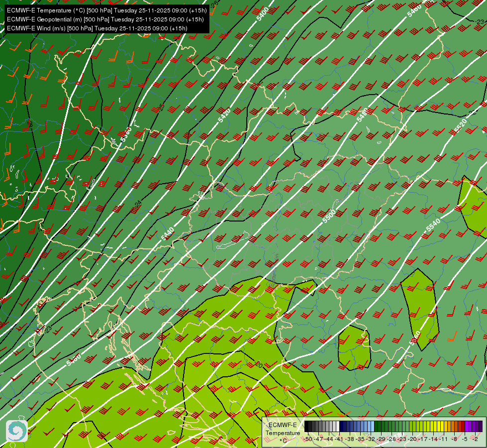Click the 5440 geopotential contour label
The height and width of the screenshot is (448, 487).
(x=168, y=234)
